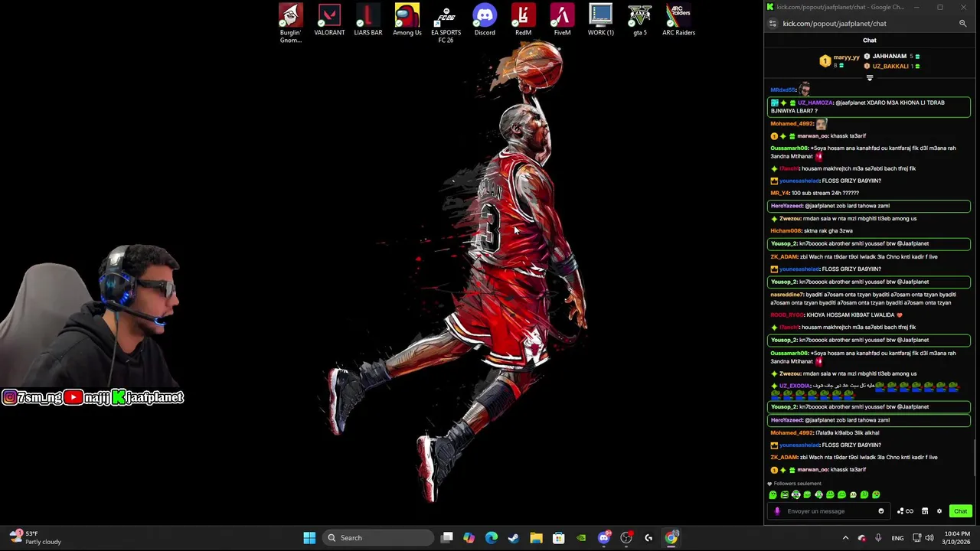Insert the first green Kick emote
This screenshot has width=980, height=551.
click(x=773, y=495)
